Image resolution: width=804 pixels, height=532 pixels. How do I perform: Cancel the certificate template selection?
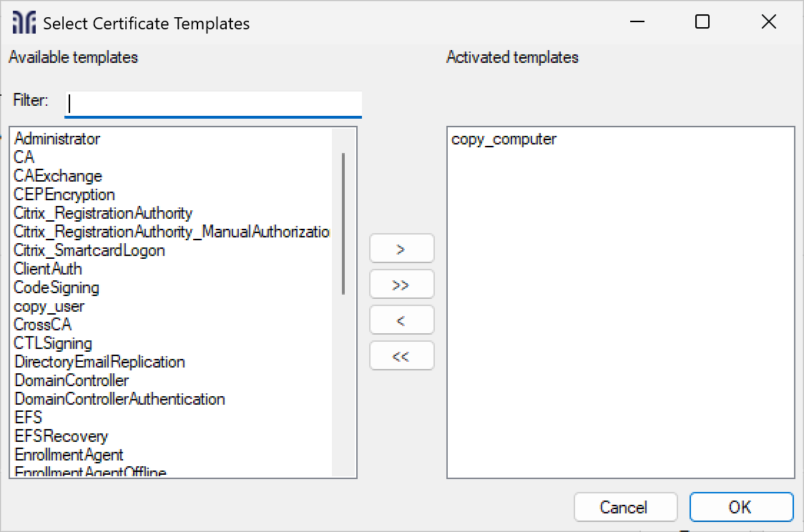(625, 507)
